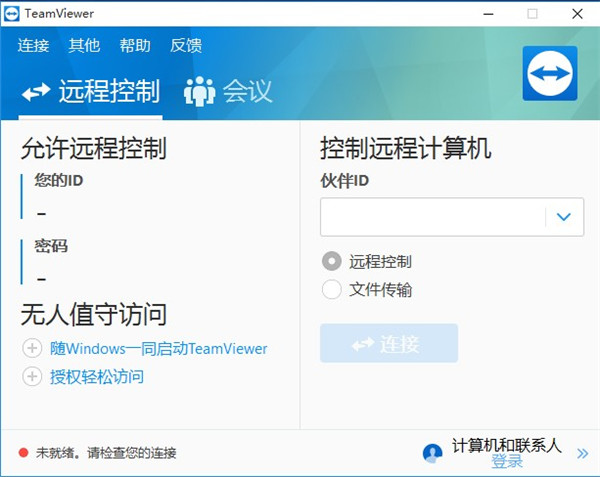Expand the 伙伴ID dropdown arrow
600x477 pixels.
[564, 217]
